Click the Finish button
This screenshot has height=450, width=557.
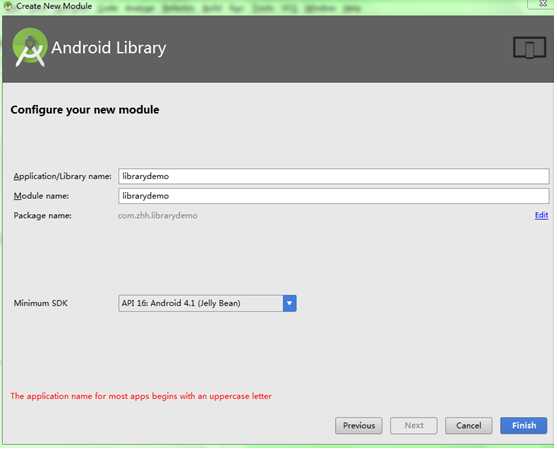(524, 425)
